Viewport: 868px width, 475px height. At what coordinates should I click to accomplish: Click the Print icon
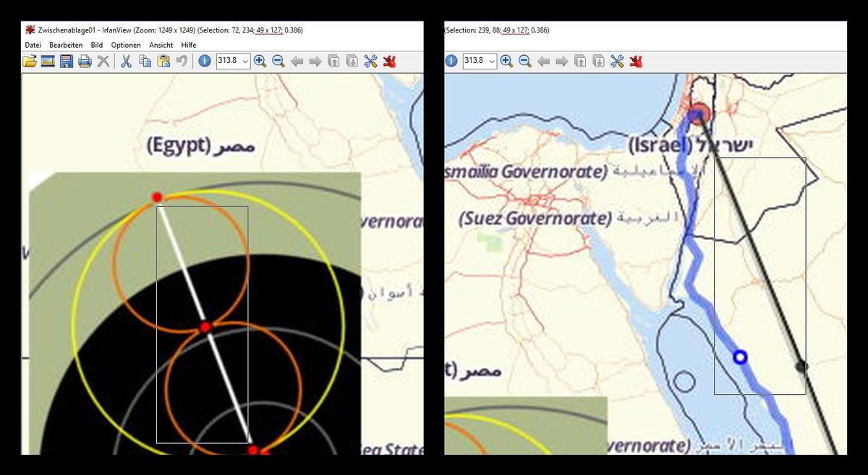85,61
